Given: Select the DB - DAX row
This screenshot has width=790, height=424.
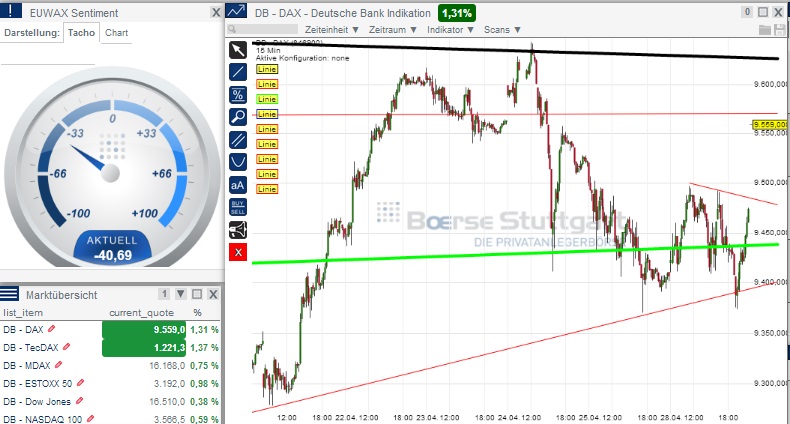Looking at the screenshot, I should tap(111, 329).
